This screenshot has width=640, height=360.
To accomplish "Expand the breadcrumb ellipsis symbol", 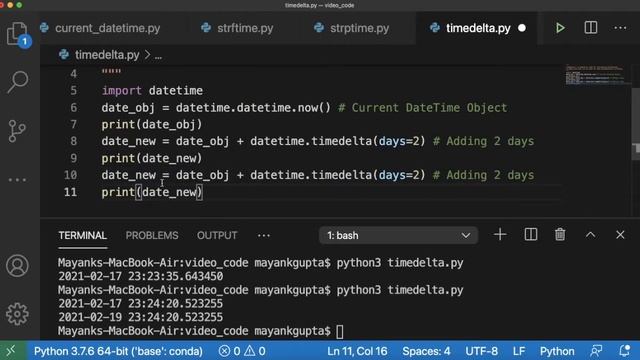I will tap(158, 56).
